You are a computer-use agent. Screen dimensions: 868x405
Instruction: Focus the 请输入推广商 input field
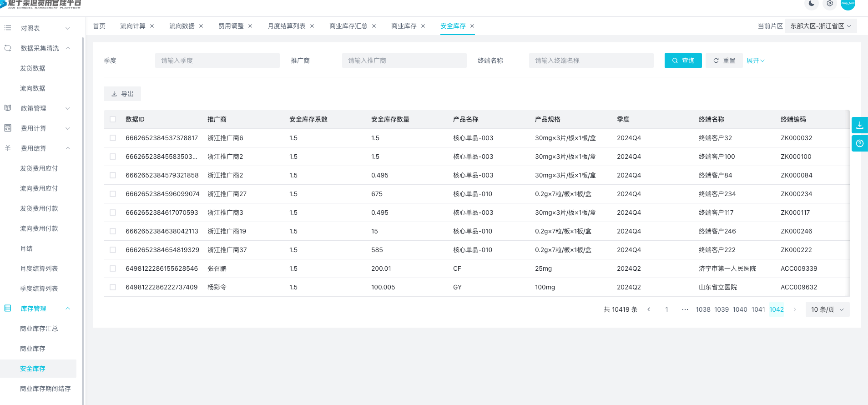[404, 61]
